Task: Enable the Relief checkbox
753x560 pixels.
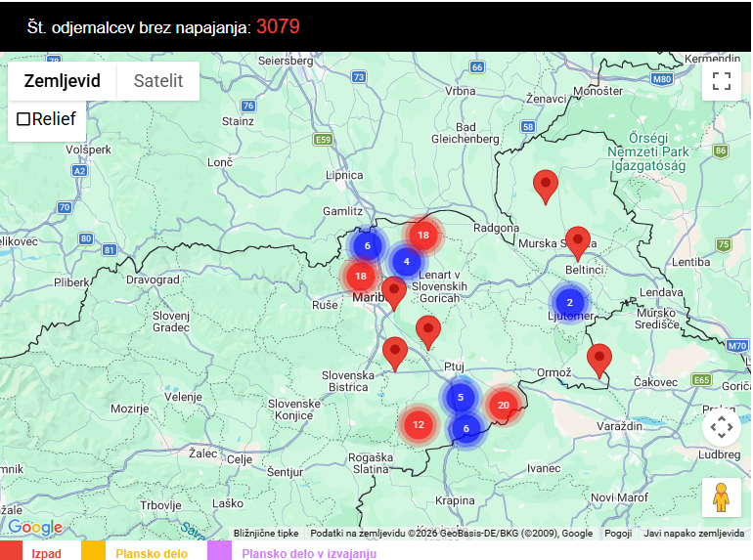Action: tap(23, 119)
